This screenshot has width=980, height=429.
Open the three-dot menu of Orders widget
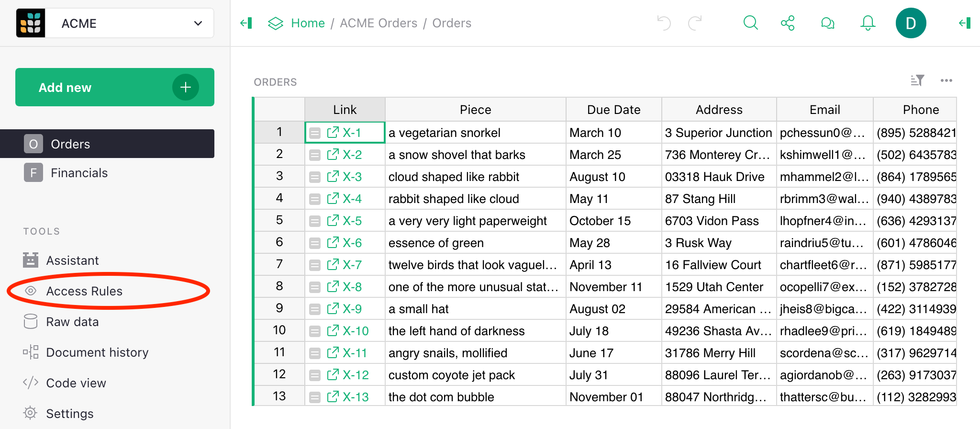tap(946, 80)
